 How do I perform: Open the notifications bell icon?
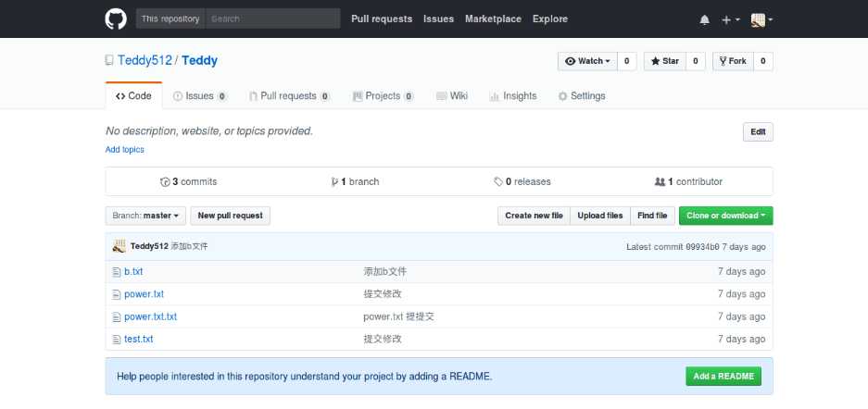704,19
